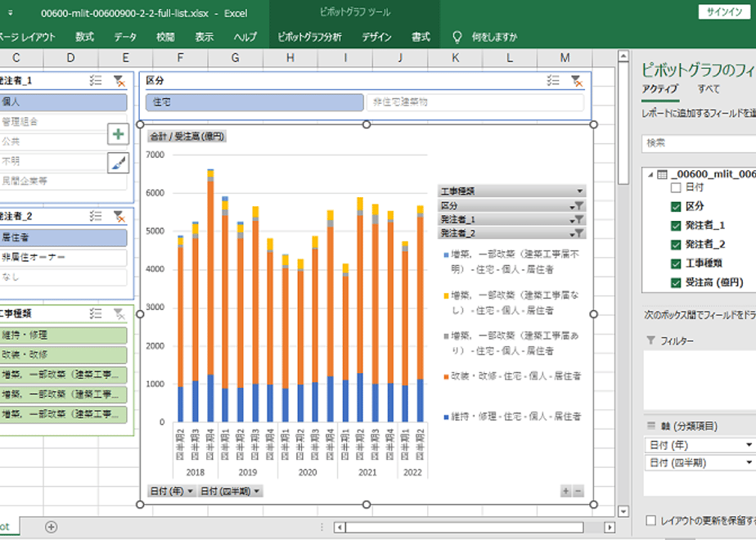
Task: Select 非居住オーナー slicer item
Action: pyautogui.click(x=63, y=258)
